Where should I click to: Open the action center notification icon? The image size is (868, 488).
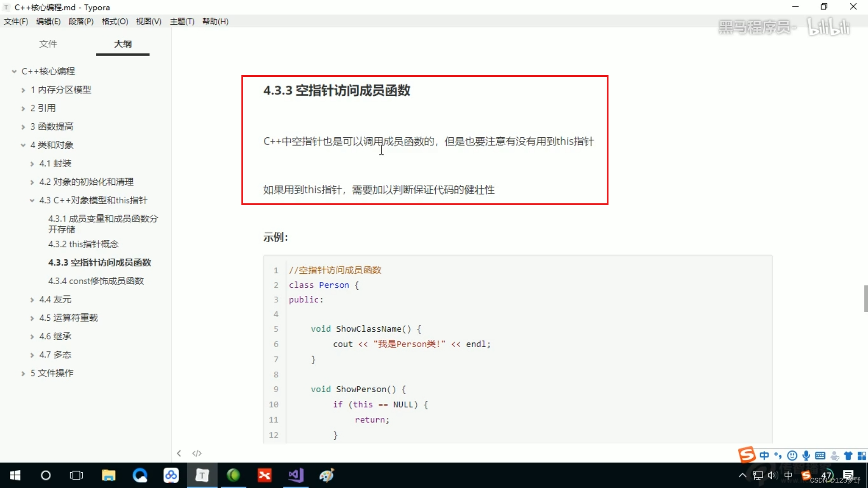(x=848, y=475)
